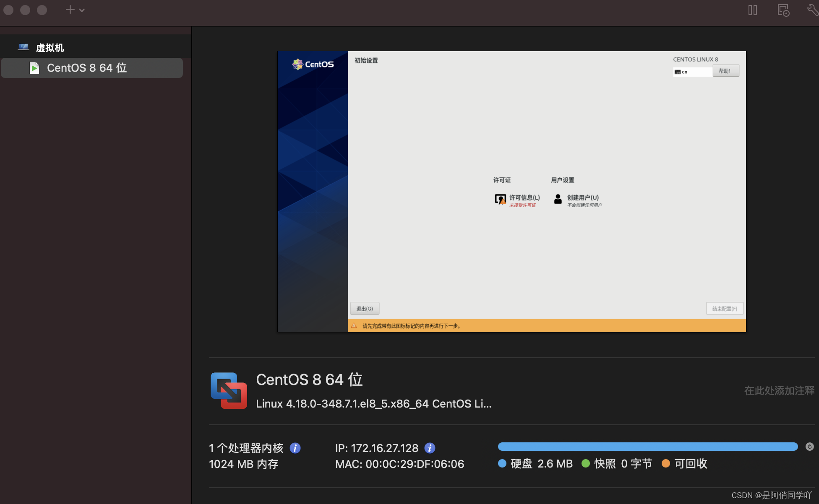This screenshot has width=819, height=504.
Task: Refresh disk usage with circular arrow icon
Action: (809, 447)
